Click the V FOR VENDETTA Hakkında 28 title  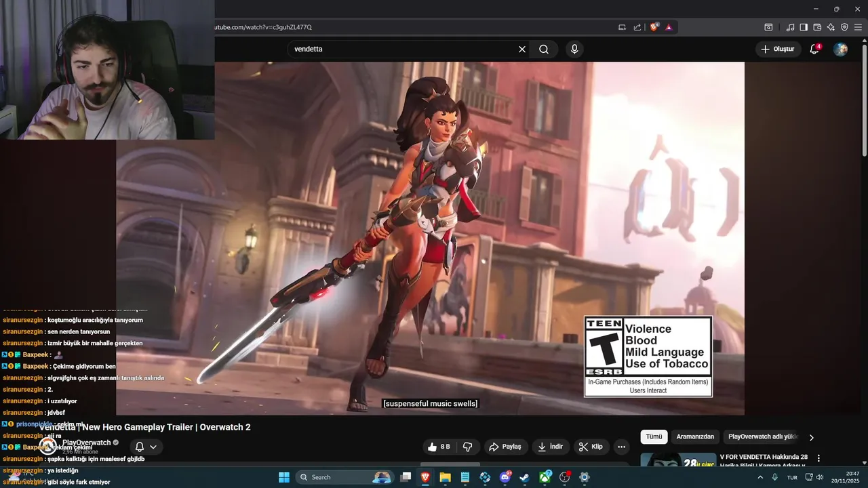click(x=764, y=457)
